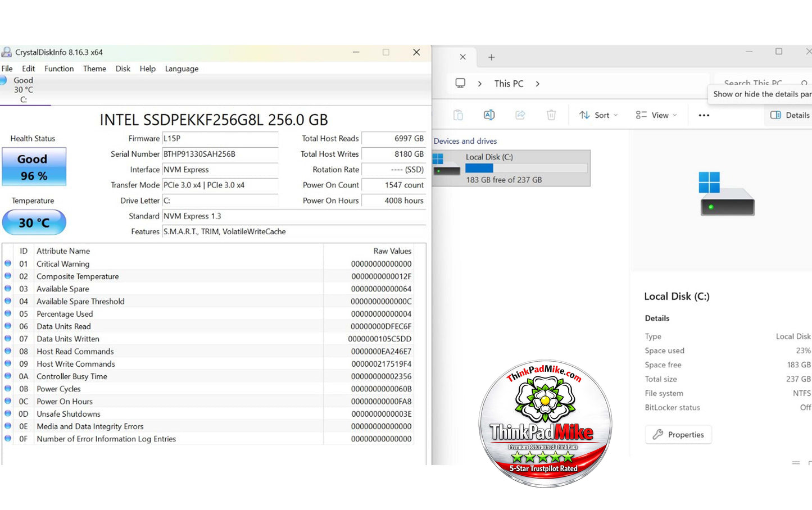Click the Standard field showing NVM Express 1.3
This screenshot has width=812, height=510.
294,216
